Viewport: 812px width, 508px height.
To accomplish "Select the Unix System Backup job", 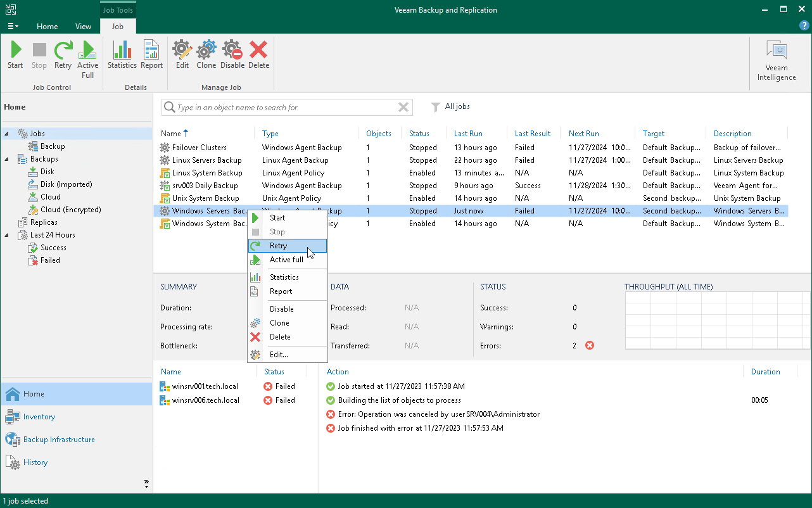I will 471,198.
